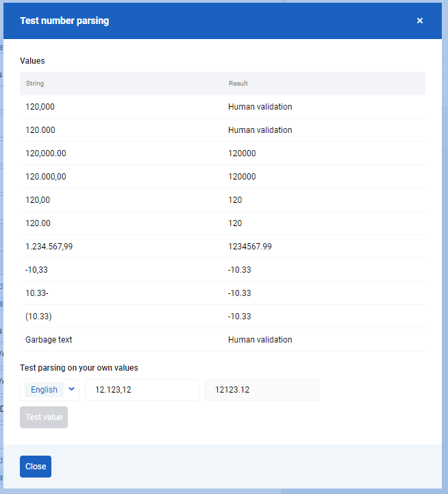Click the blue Close button

[36, 467]
